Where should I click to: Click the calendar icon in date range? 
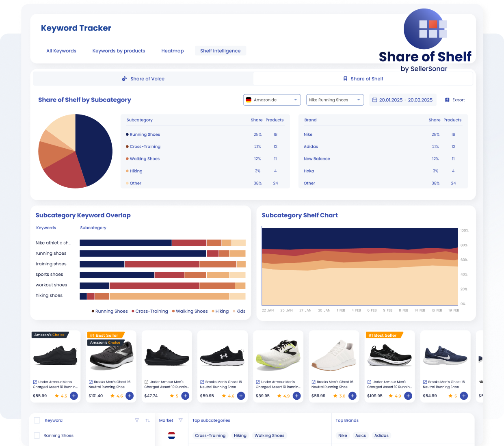pyautogui.click(x=375, y=100)
